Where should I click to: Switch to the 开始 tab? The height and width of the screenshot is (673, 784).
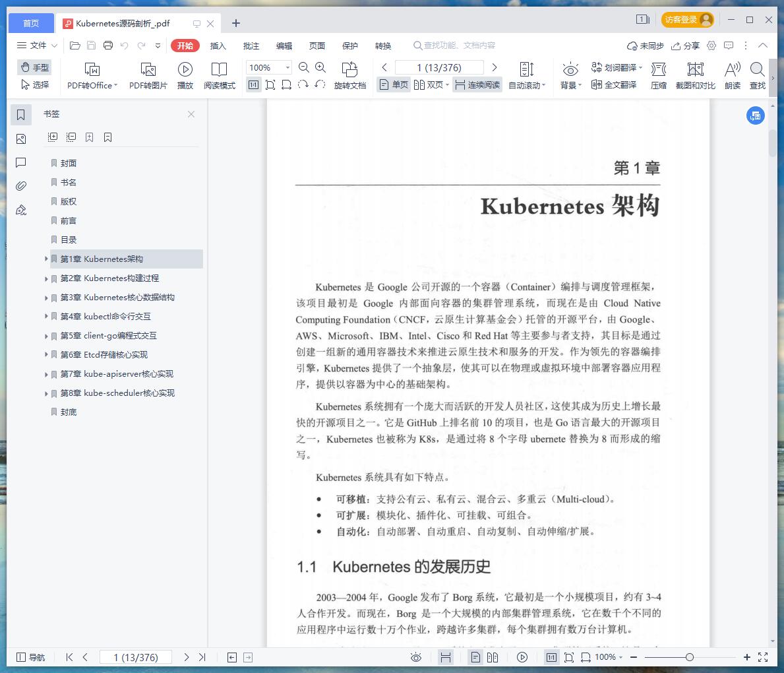[x=185, y=46]
